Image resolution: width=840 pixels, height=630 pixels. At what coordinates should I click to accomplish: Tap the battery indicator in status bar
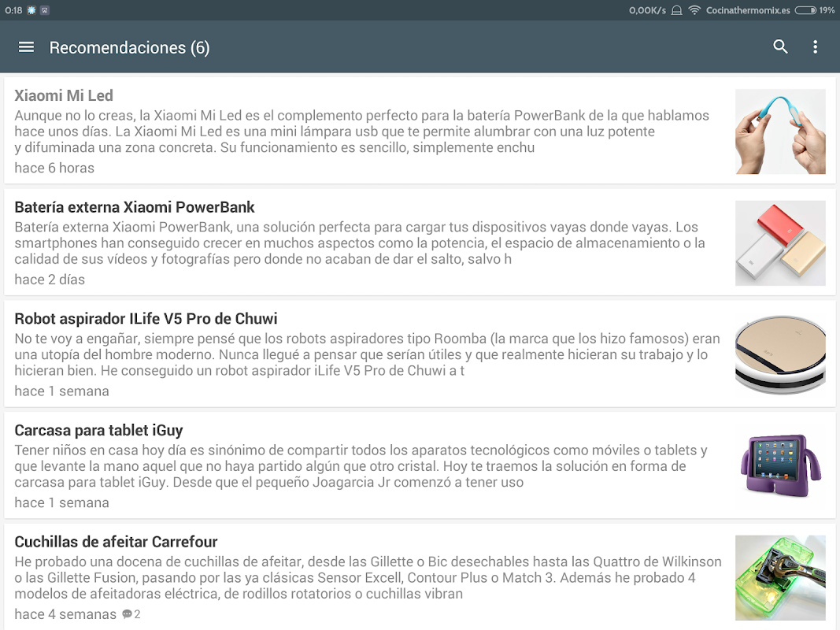[x=805, y=10]
